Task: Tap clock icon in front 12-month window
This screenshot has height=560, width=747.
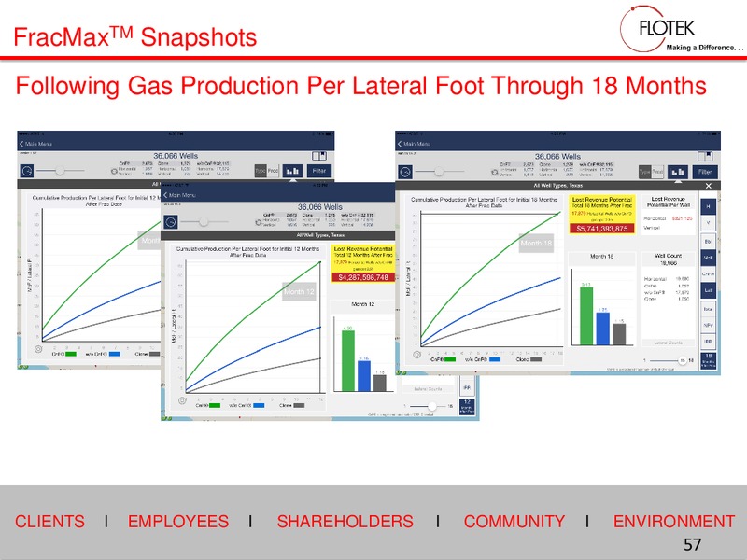Action: pos(171,222)
